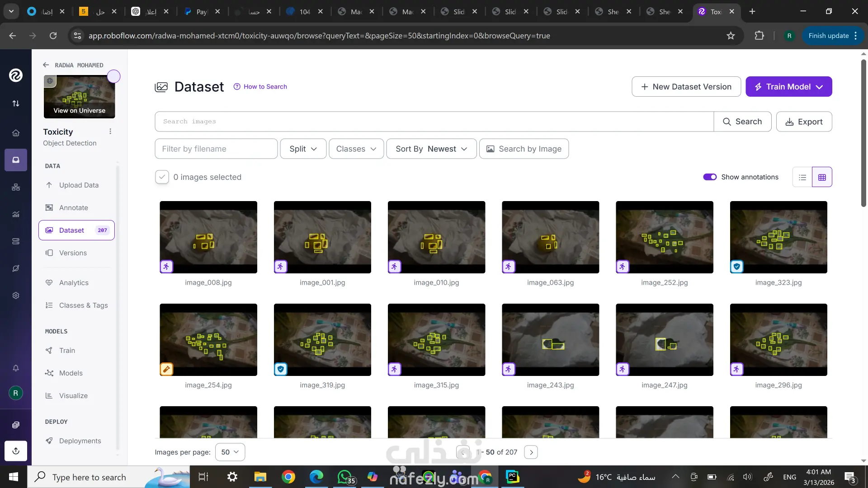Open the Split filter dropdown
The width and height of the screenshot is (868, 488).
303,149
